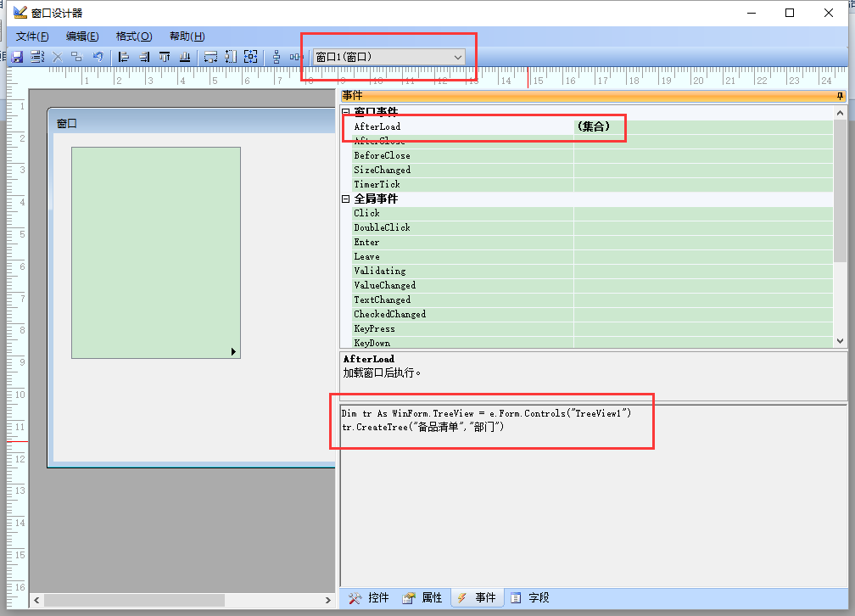Viewport: 855px width, 616px height.
Task: Equalize vertical spacing between controls
Action: click(x=277, y=57)
